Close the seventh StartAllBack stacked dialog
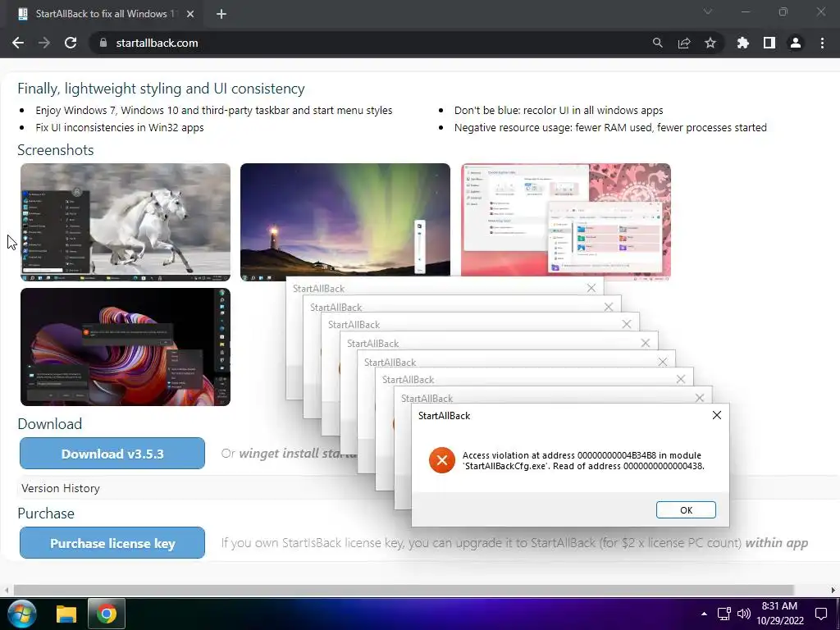Image resolution: width=840 pixels, height=630 pixels. point(700,398)
